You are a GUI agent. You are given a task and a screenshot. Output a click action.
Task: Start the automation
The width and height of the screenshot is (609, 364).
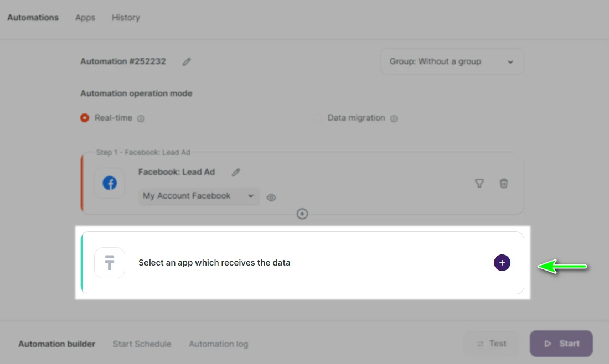click(x=561, y=343)
